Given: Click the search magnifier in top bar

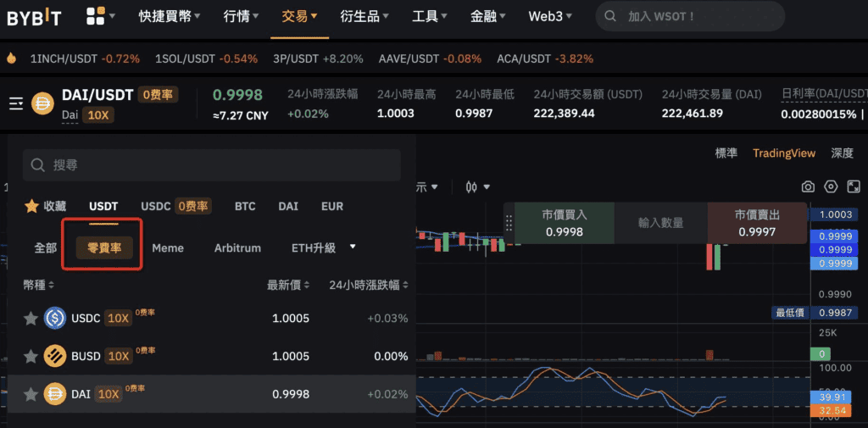Looking at the screenshot, I should click(x=610, y=16).
